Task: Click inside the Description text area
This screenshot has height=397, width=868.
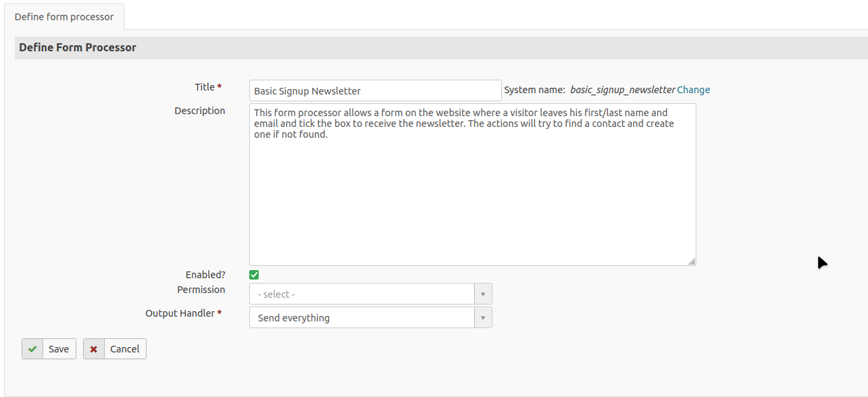Action: (x=472, y=196)
